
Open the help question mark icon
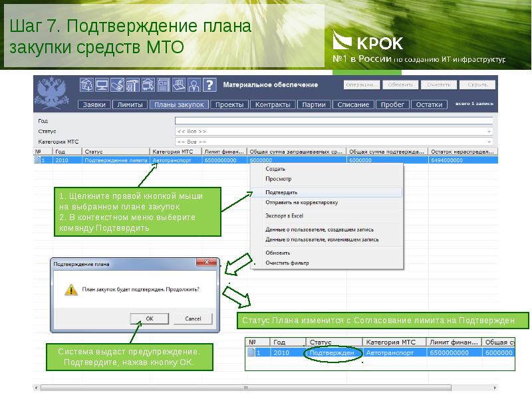coord(209,86)
